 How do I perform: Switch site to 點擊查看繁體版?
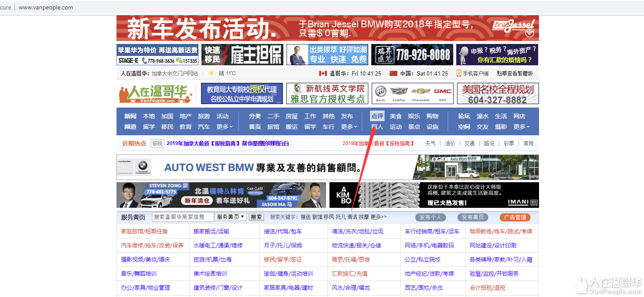[x=515, y=73]
